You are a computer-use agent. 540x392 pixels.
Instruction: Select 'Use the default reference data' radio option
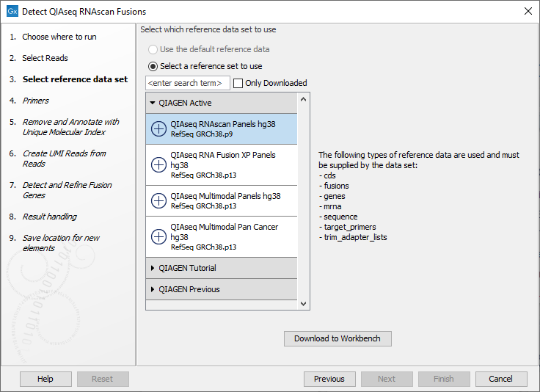point(153,49)
